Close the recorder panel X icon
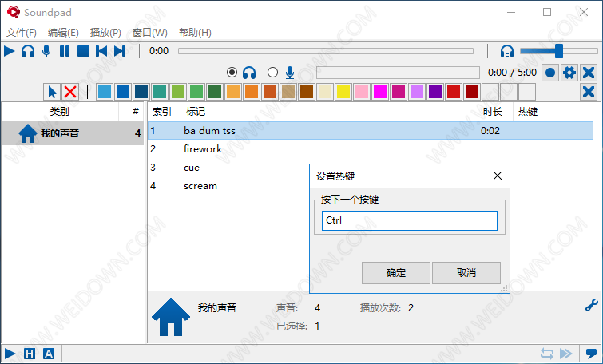The height and width of the screenshot is (364, 603). click(x=589, y=73)
